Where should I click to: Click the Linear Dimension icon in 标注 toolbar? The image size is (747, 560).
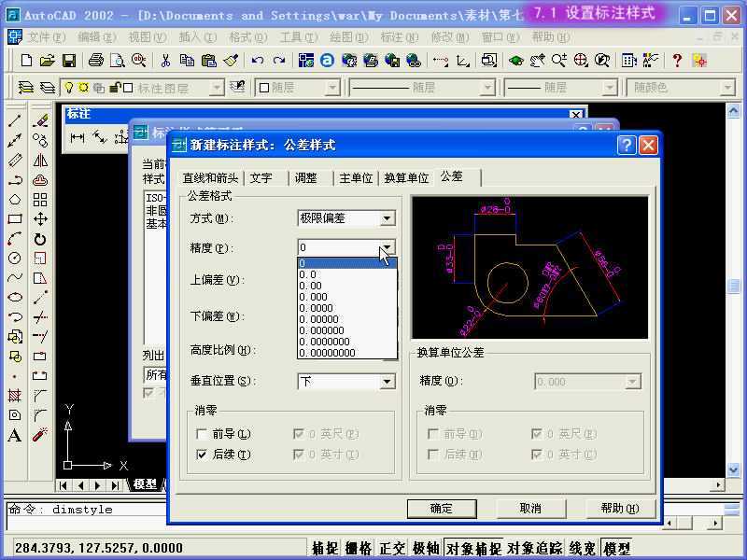click(x=78, y=138)
